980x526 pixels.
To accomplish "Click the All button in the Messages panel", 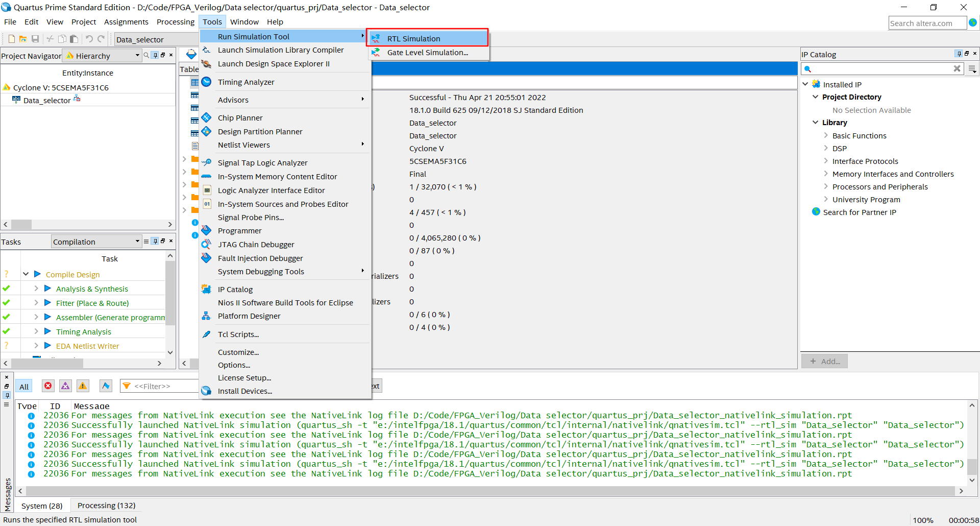I will point(23,386).
